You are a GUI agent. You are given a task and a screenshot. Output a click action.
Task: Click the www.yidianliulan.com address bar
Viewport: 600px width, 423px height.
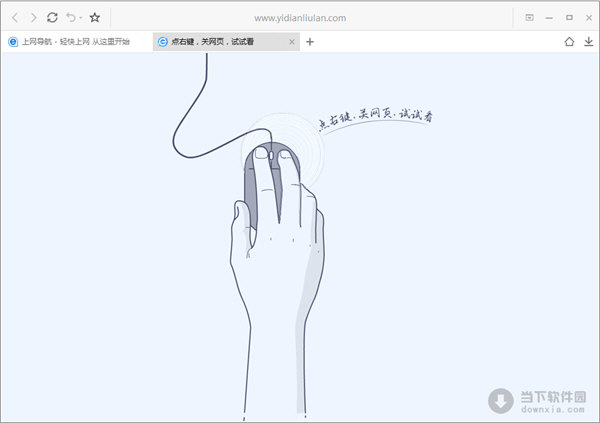click(x=300, y=18)
